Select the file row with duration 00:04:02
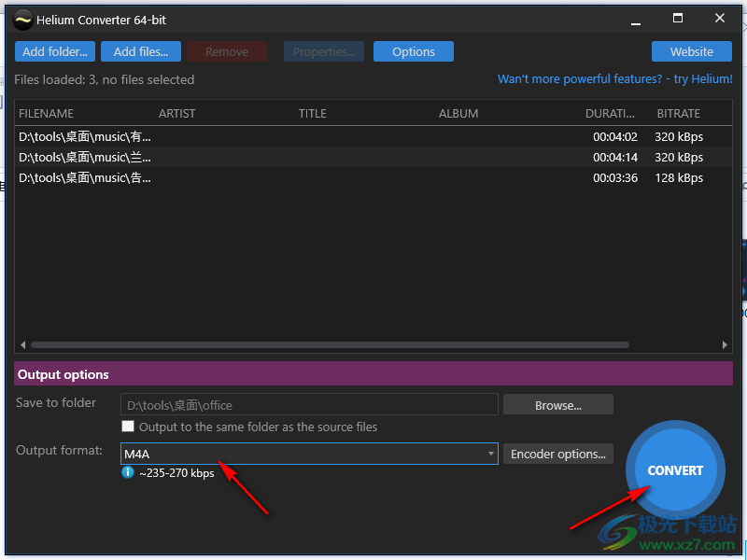747x560 pixels. pyautogui.click(x=373, y=137)
